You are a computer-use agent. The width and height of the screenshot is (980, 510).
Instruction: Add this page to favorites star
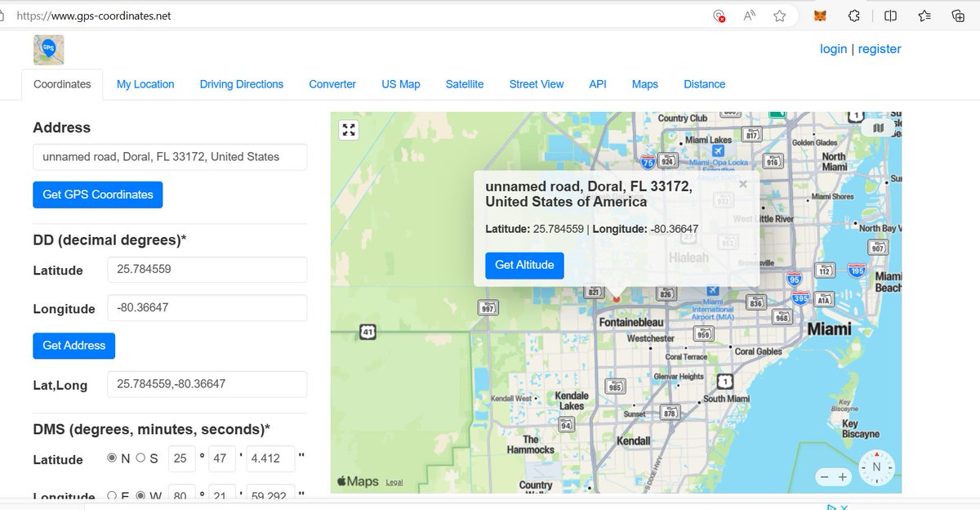tap(780, 16)
